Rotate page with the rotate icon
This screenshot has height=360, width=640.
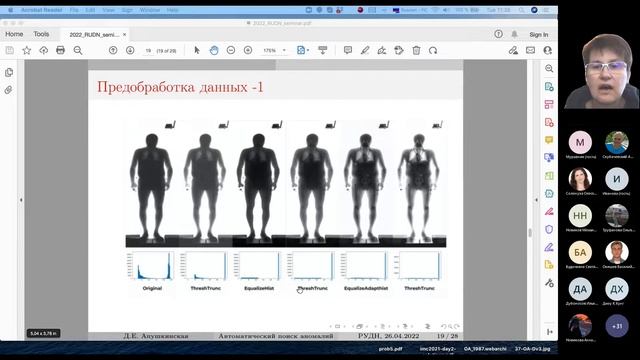pyautogui.click(x=433, y=50)
